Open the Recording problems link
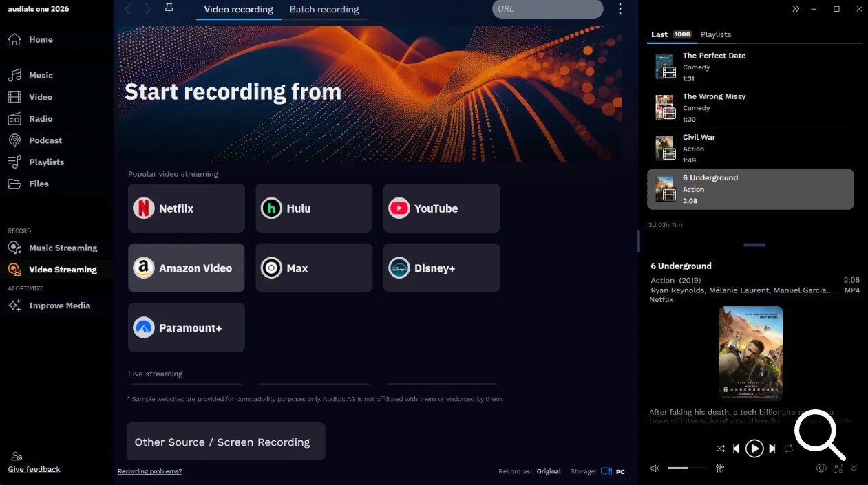This screenshot has width=868, height=485. tap(149, 471)
